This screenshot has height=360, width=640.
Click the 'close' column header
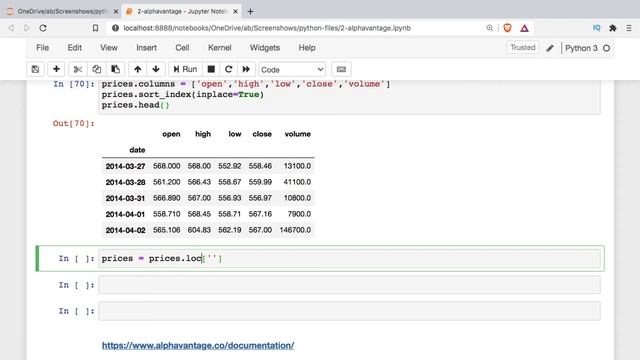262,134
